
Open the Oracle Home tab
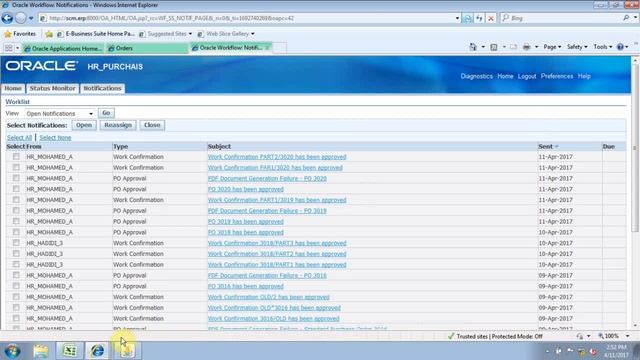click(13, 88)
